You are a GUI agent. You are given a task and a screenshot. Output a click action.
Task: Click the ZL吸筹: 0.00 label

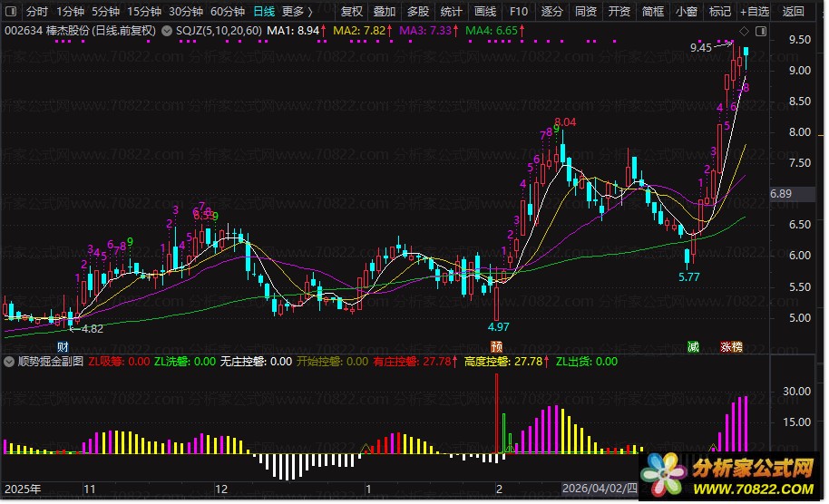click(x=119, y=362)
